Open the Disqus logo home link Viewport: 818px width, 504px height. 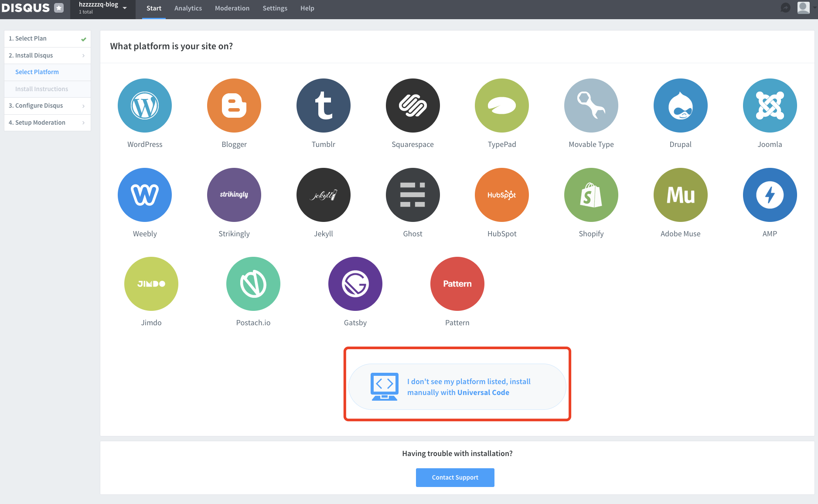pyautogui.click(x=26, y=8)
